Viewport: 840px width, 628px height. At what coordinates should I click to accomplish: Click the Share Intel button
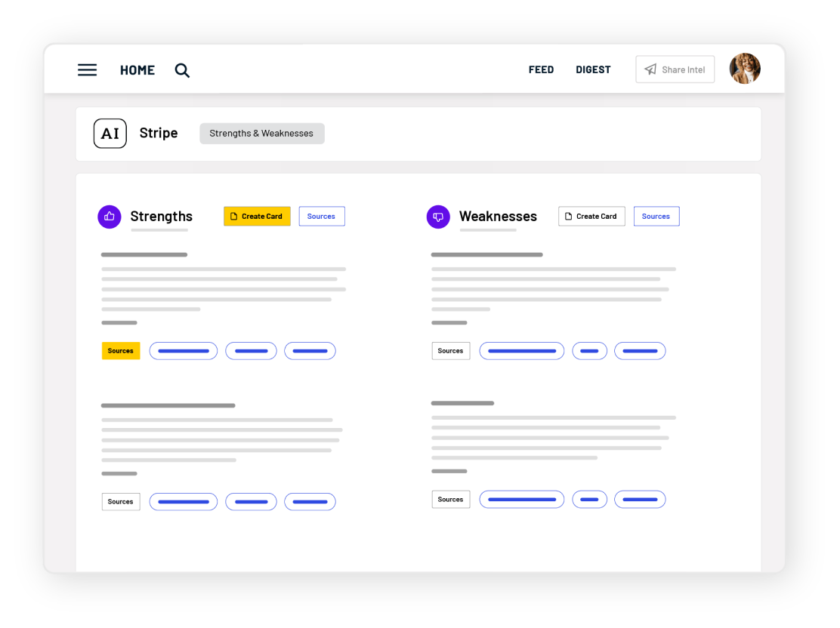pyautogui.click(x=675, y=69)
